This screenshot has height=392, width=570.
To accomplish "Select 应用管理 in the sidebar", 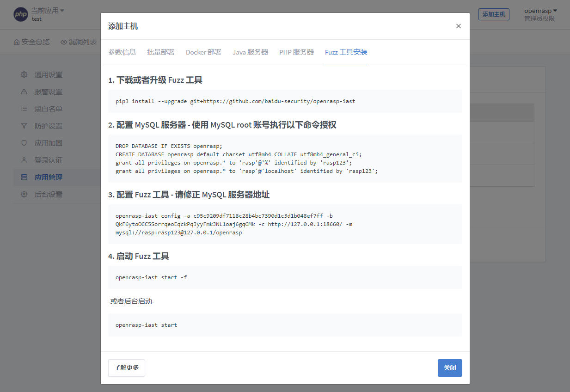I will click(49, 177).
